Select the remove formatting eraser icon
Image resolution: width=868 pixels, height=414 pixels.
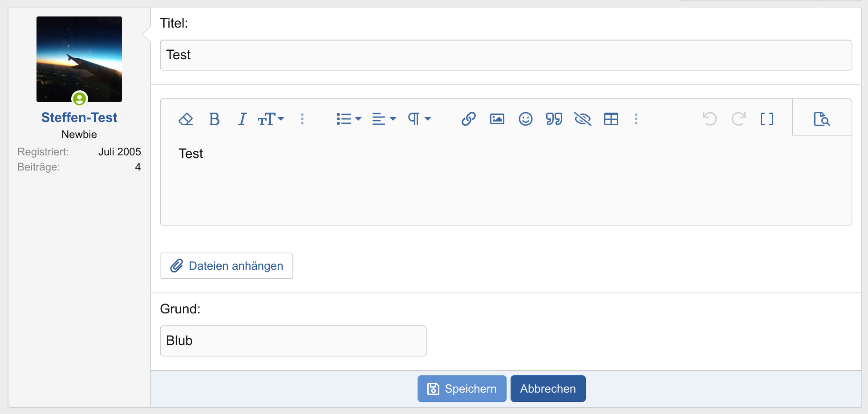coord(186,119)
